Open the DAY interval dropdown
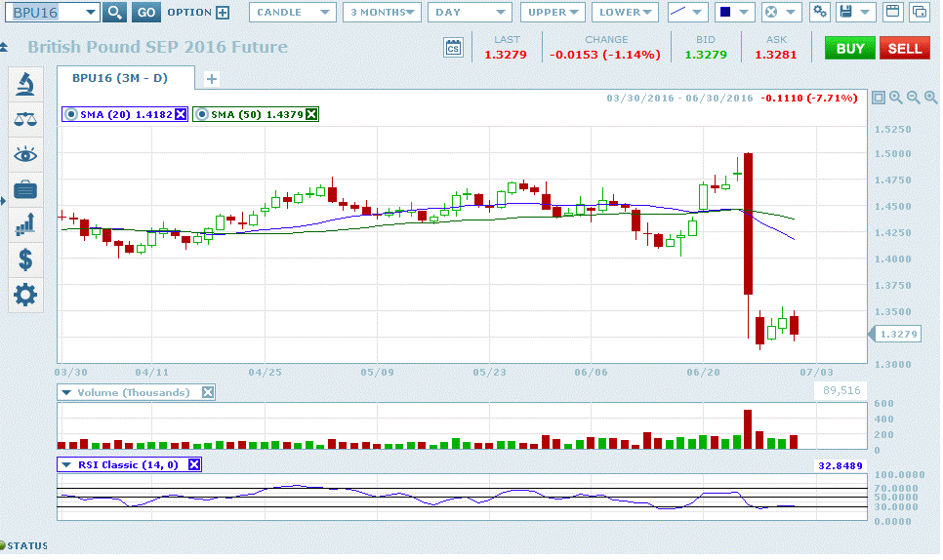Viewport: 943px width, 560px height. point(470,12)
